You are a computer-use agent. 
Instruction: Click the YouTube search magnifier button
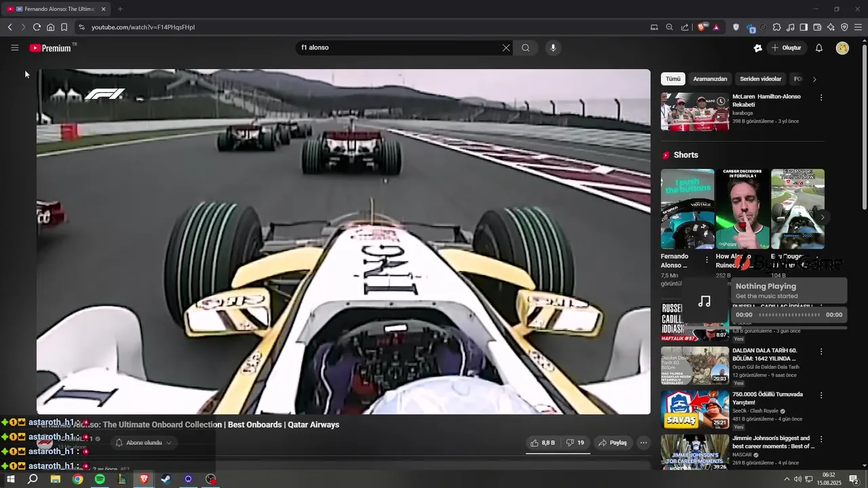526,48
